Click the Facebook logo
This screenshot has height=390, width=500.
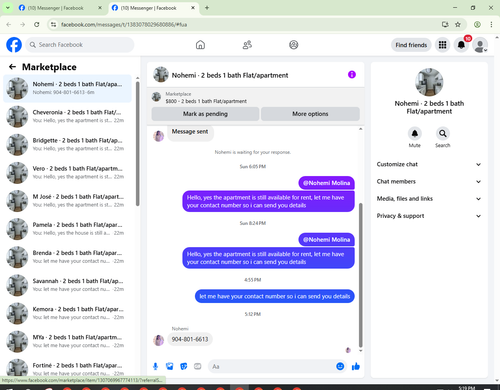14,45
